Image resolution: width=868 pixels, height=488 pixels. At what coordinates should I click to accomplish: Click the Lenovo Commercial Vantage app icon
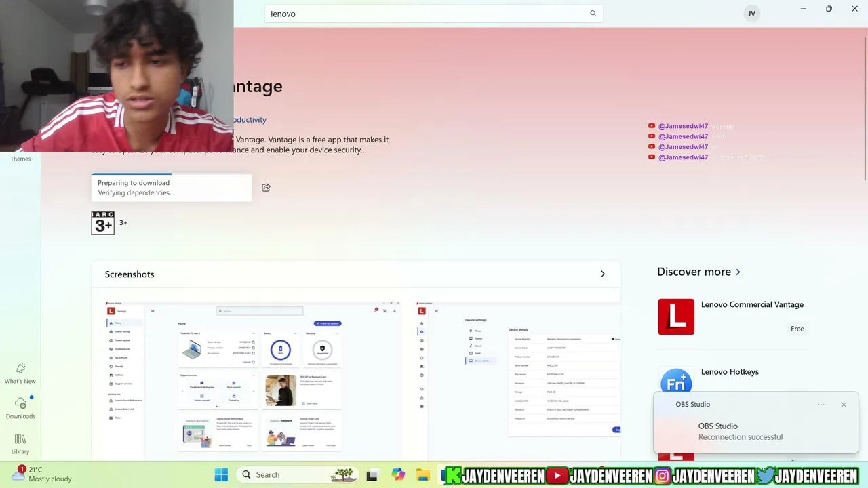click(676, 317)
